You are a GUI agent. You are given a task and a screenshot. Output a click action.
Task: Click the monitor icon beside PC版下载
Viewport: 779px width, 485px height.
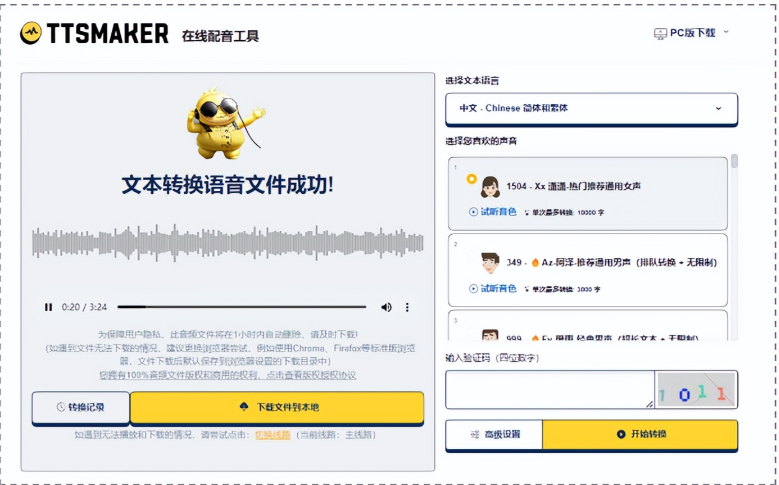click(x=660, y=33)
